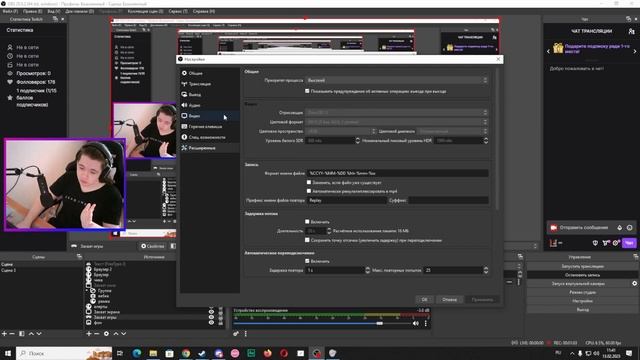The image size is (640, 360).
Task: Adjust the Задержка повтора stepper
Action: click(367, 270)
